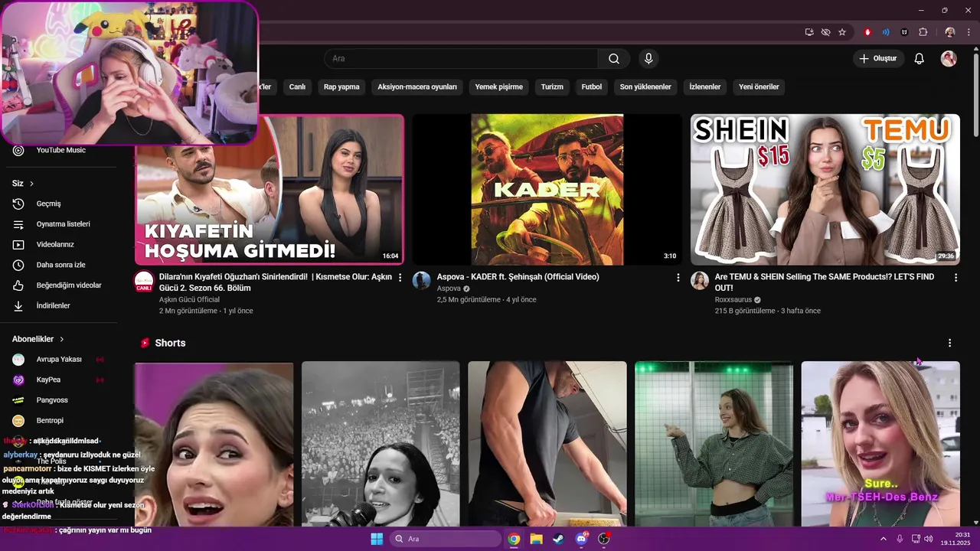Viewport: 980px width, 551px height.
Task: Open Are TEMU & SHEIN video title
Action: [825, 282]
